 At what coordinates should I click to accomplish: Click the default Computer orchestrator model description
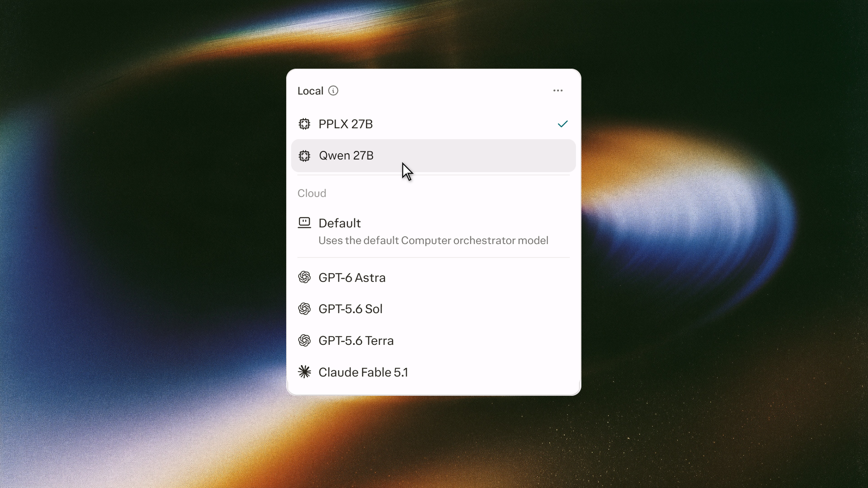433,240
